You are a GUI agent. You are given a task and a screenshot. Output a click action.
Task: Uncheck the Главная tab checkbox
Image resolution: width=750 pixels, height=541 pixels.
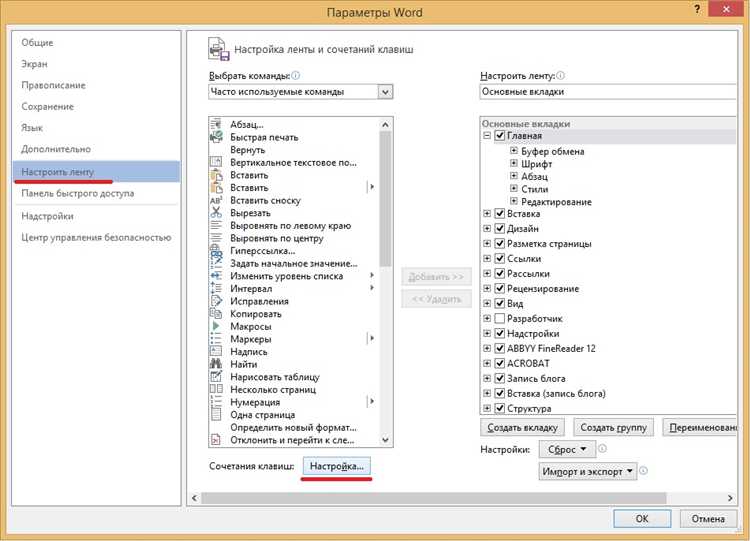499,135
